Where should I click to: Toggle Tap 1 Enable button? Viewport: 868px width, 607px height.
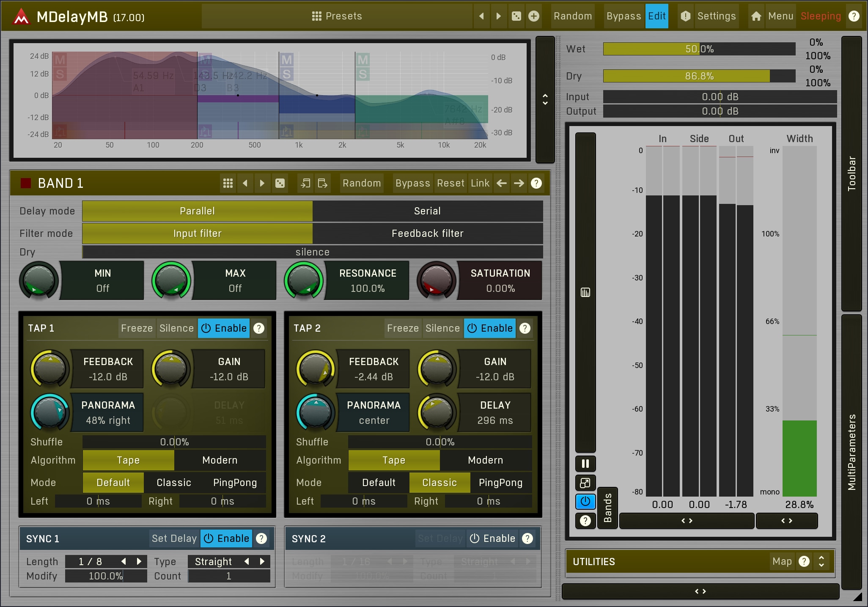pyautogui.click(x=224, y=328)
